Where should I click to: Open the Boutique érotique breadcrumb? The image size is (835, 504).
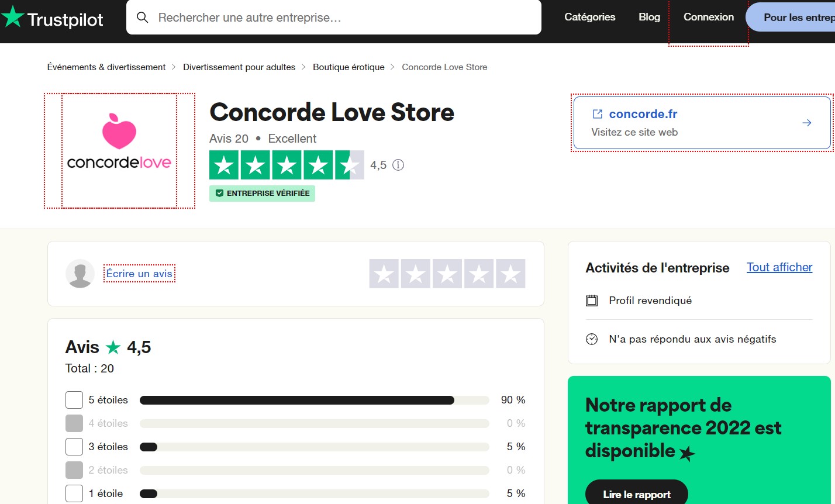[x=349, y=67]
